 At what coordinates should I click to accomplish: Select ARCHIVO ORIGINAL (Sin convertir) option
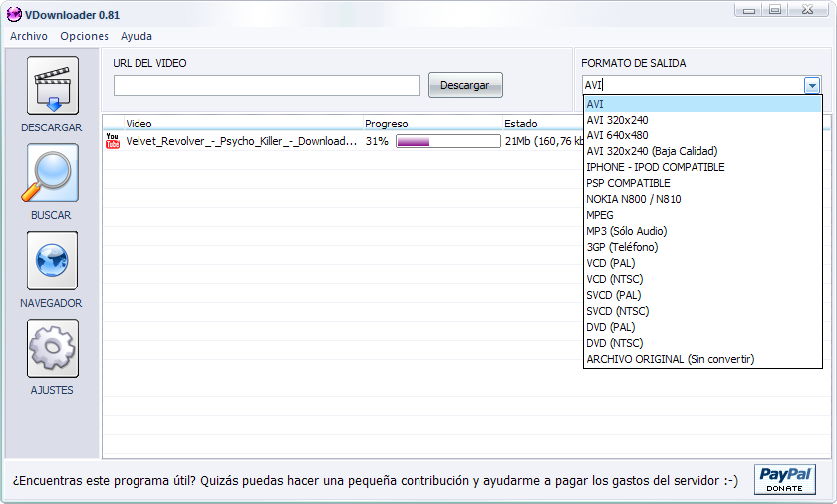(670, 359)
